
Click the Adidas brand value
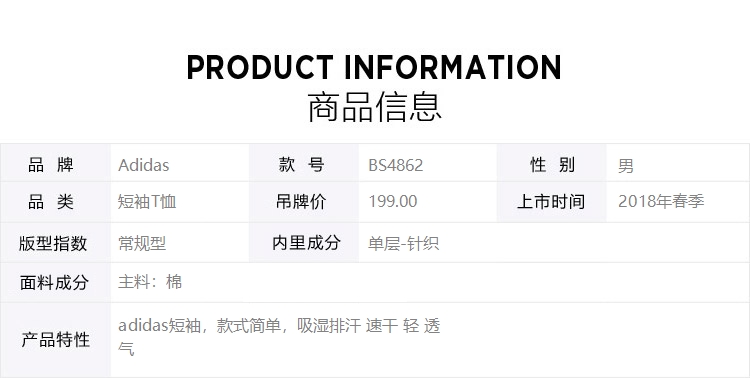143,165
